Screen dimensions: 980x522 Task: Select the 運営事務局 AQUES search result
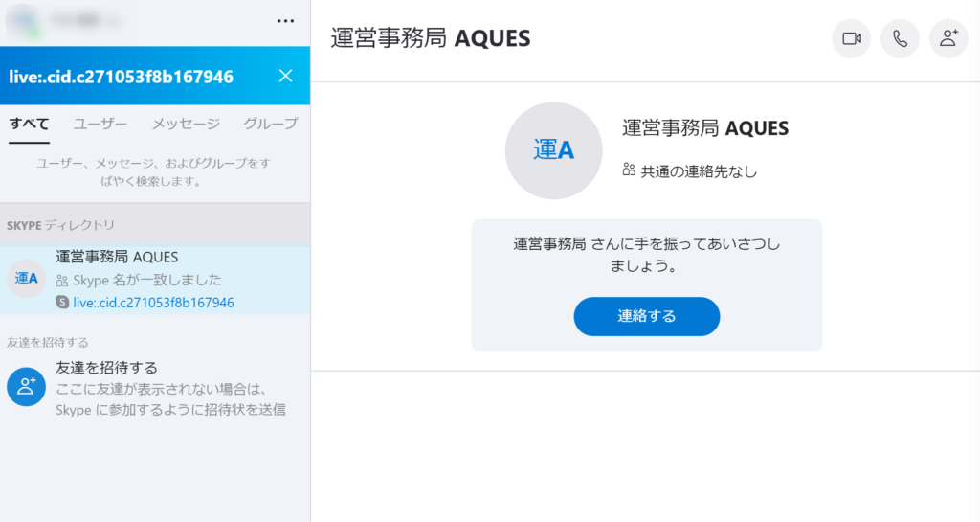pyautogui.click(x=155, y=280)
